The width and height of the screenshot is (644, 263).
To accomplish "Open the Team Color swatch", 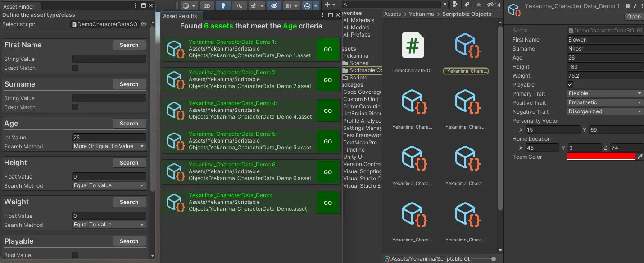I will coord(601,157).
